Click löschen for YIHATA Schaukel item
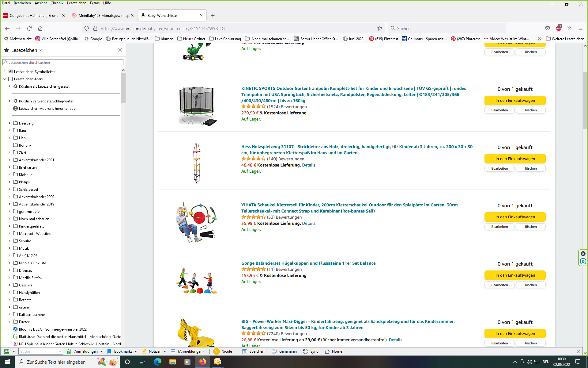Viewport: 588px width, 368px height. (531, 227)
